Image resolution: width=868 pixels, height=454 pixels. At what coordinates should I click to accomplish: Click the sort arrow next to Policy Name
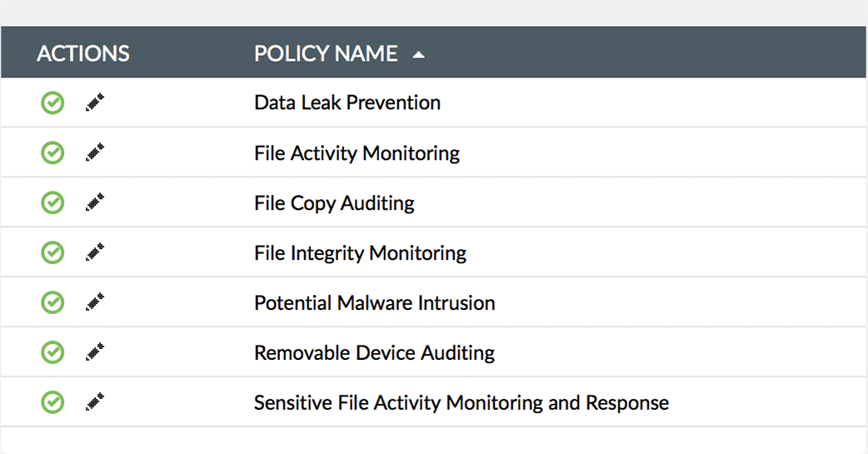coord(418,55)
